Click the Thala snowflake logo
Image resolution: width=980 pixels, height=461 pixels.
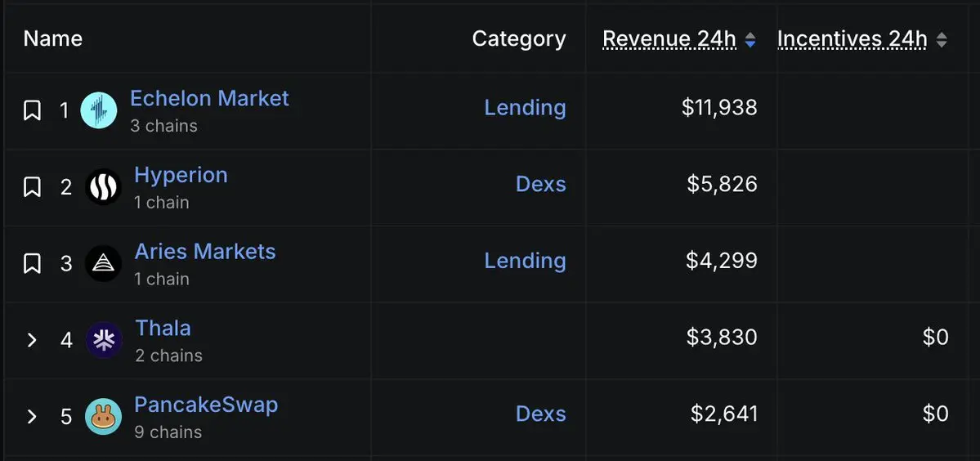104,341
